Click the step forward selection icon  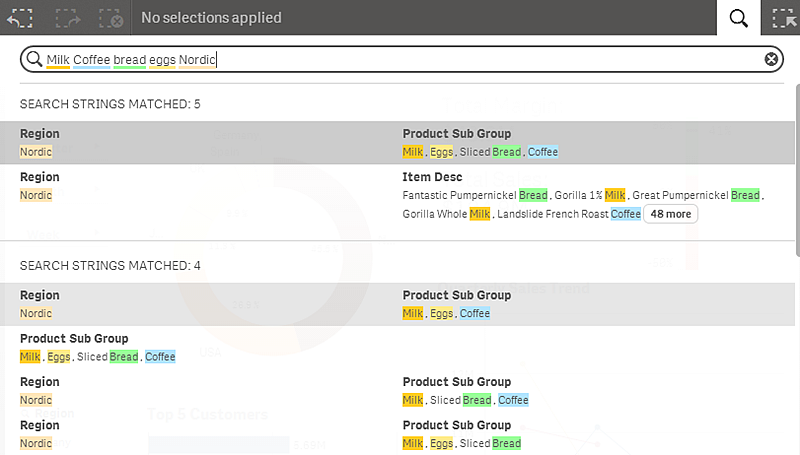(x=67, y=17)
